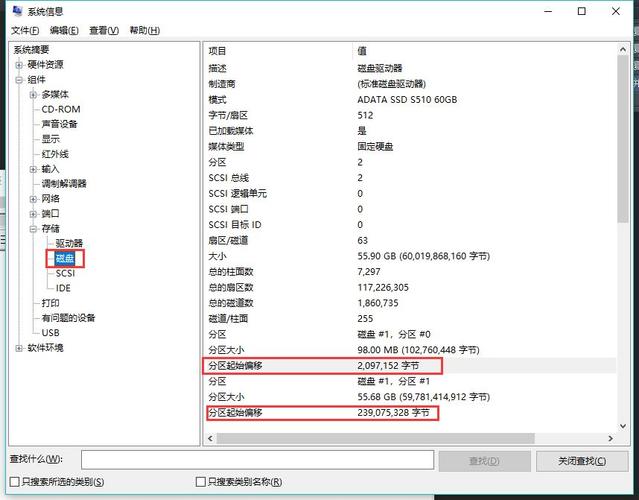Select the 大小 row 55.90 GB
Viewport: 639px width, 500px height.
[410, 256]
